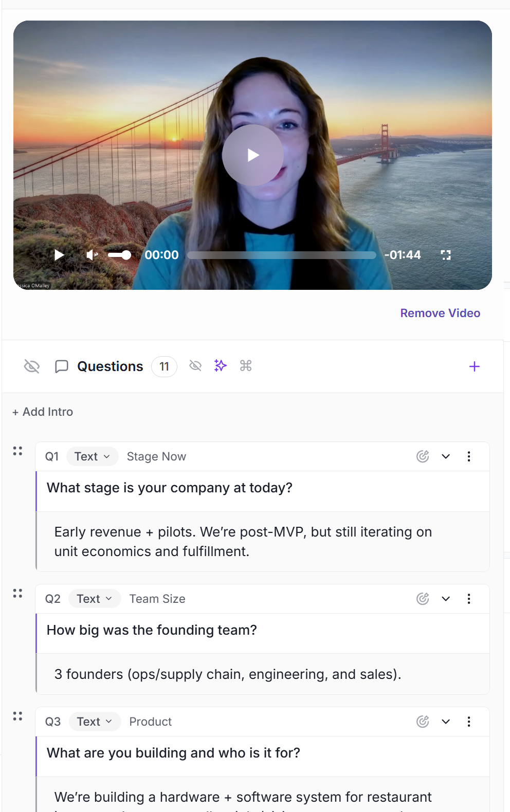
Task: Add a question with the plus icon
Action: [x=475, y=366]
